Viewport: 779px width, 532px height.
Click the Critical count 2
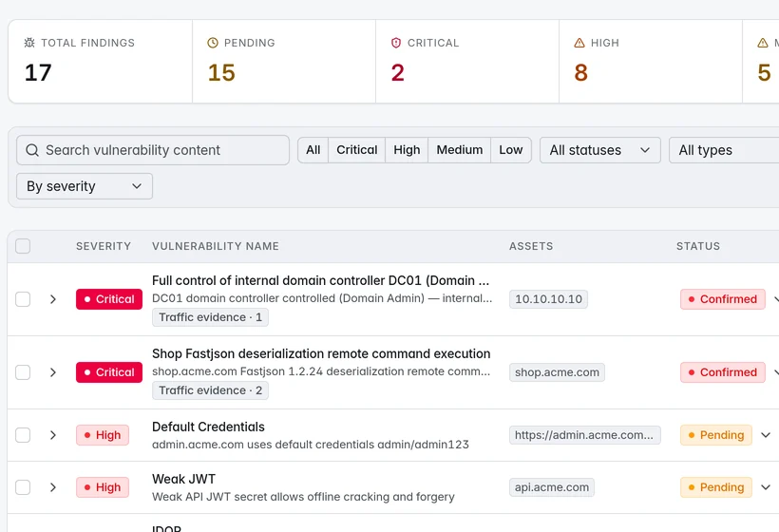point(397,72)
